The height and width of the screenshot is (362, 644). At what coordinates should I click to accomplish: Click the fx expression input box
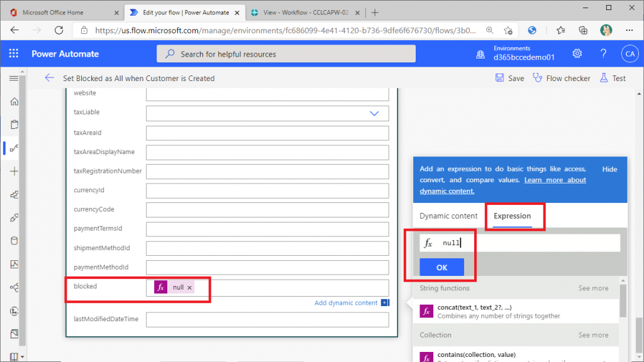coord(520,243)
